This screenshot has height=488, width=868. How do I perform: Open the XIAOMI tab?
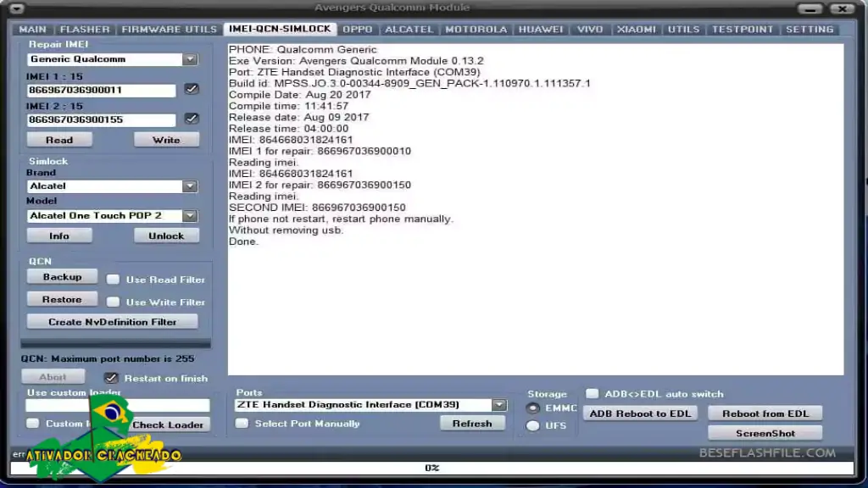point(637,30)
